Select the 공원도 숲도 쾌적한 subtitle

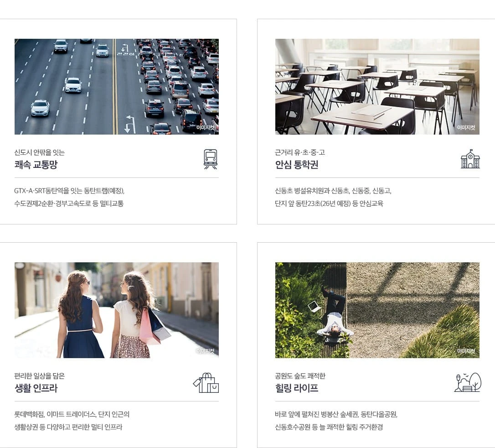click(300, 376)
